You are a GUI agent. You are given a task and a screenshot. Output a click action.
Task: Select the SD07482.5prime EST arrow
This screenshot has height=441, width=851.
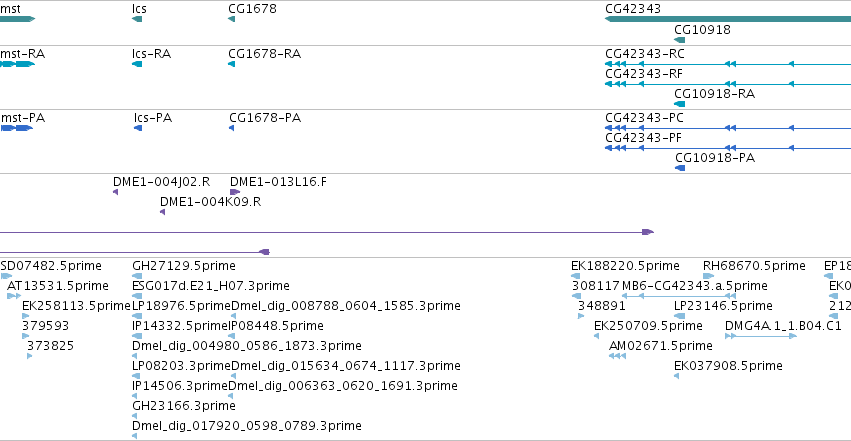6,276
